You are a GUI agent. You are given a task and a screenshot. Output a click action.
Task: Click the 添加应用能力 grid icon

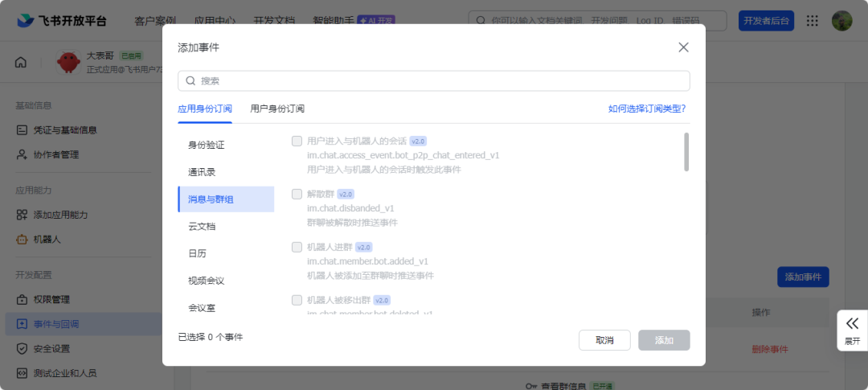coord(22,215)
